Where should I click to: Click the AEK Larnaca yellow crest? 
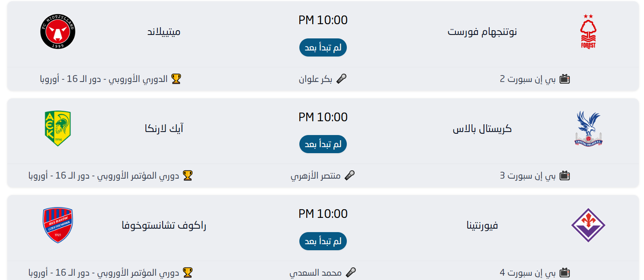(58, 128)
